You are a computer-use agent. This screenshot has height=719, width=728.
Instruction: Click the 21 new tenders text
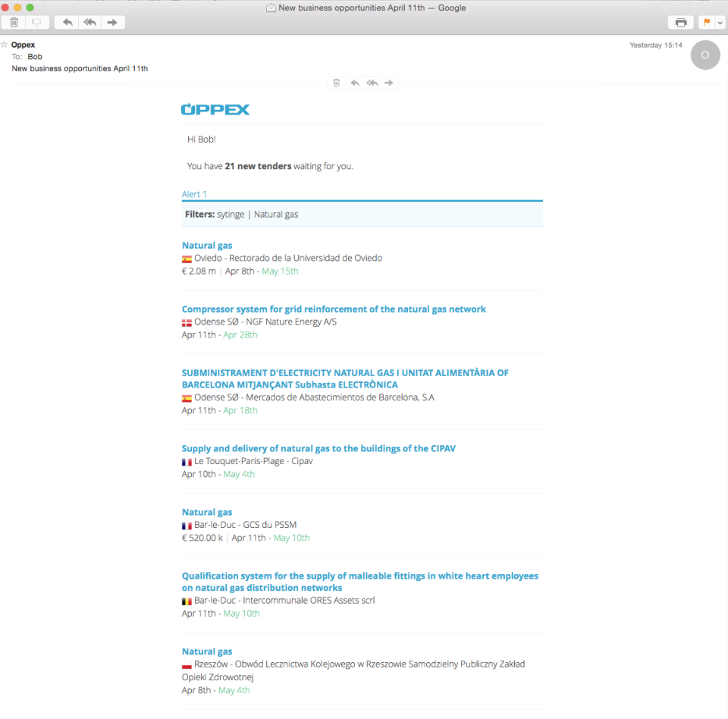pos(258,166)
